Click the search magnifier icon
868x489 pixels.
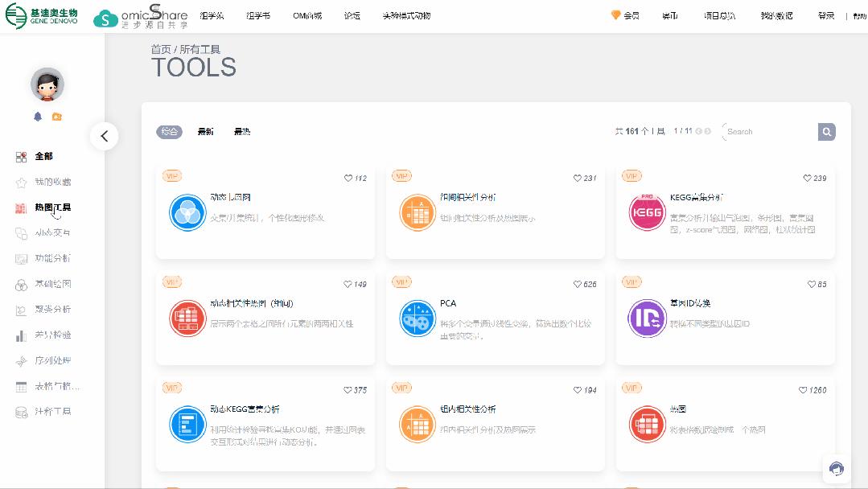(826, 131)
